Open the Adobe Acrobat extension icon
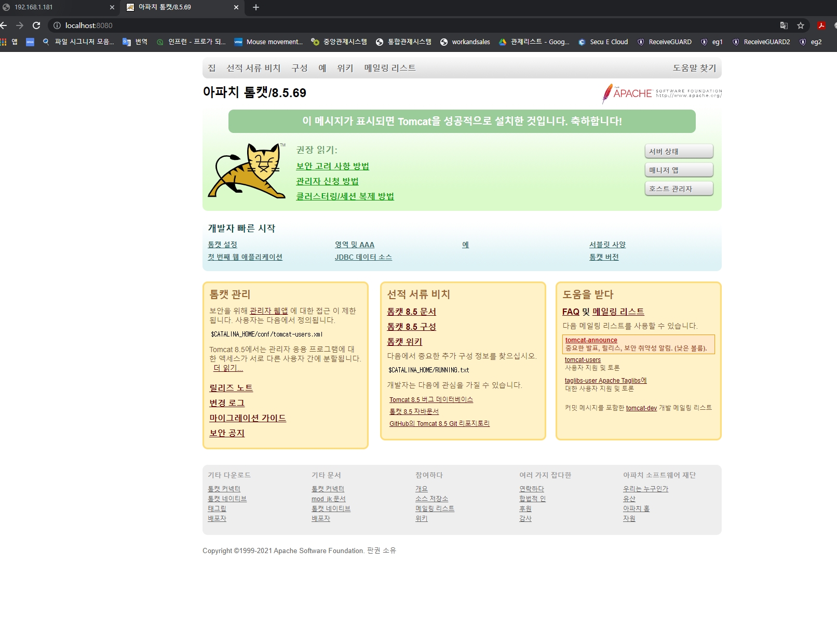 (x=821, y=25)
